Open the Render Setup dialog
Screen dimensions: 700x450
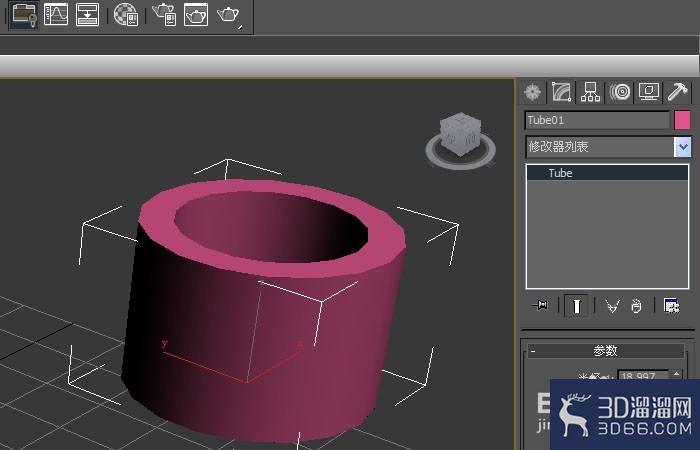164,14
